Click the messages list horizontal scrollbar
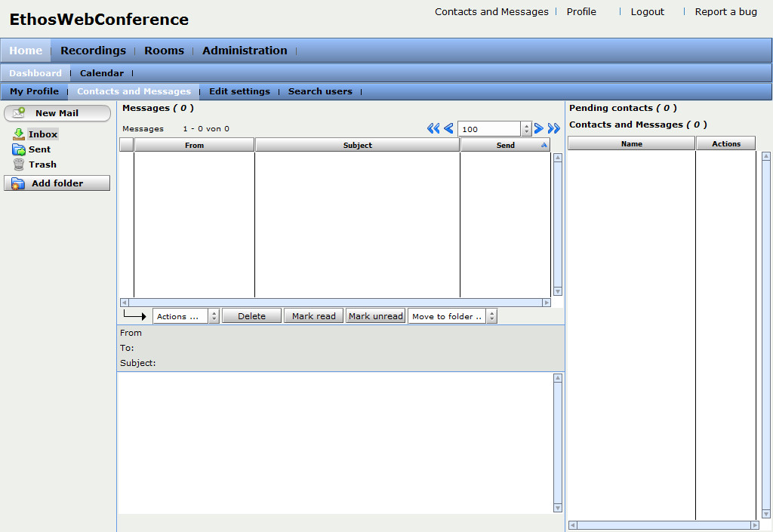 click(334, 303)
